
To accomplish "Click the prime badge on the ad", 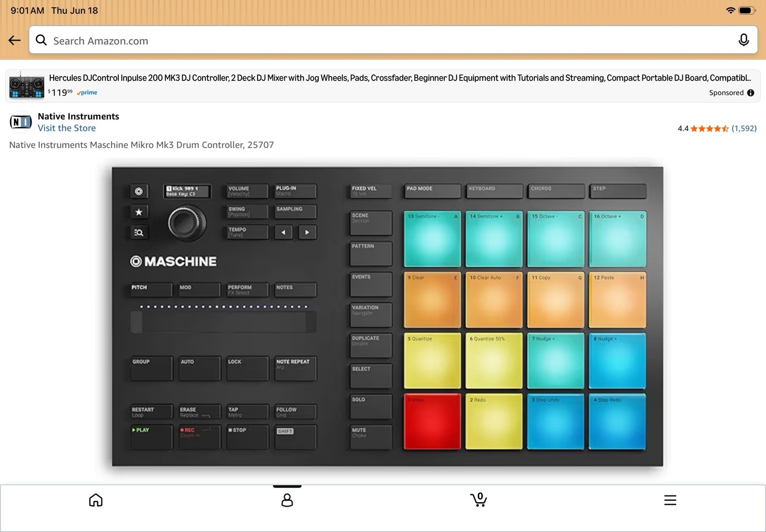I will pyautogui.click(x=87, y=93).
